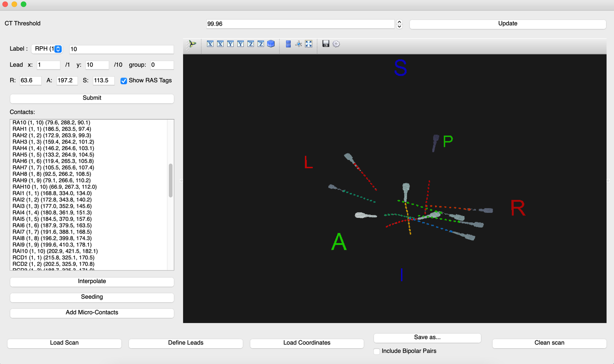The height and width of the screenshot is (364, 614).
Task: Click Add Micro-Contacts button
Action: [92, 313]
